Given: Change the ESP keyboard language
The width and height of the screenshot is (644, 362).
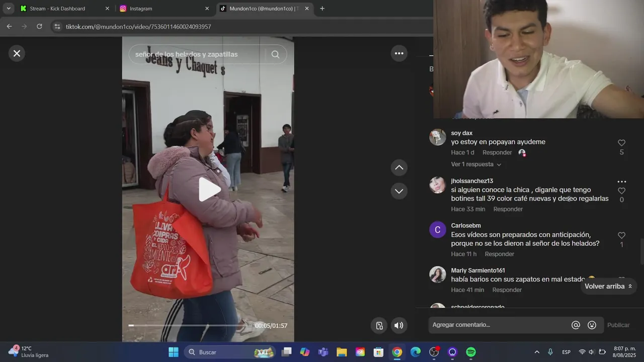Looking at the screenshot, I should click(x=566, y=352).
